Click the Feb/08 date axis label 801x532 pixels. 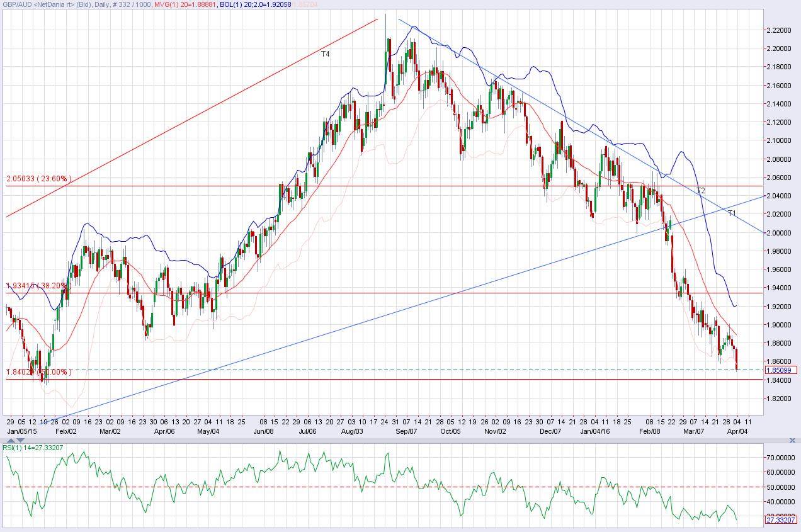(x=650, y=431)
